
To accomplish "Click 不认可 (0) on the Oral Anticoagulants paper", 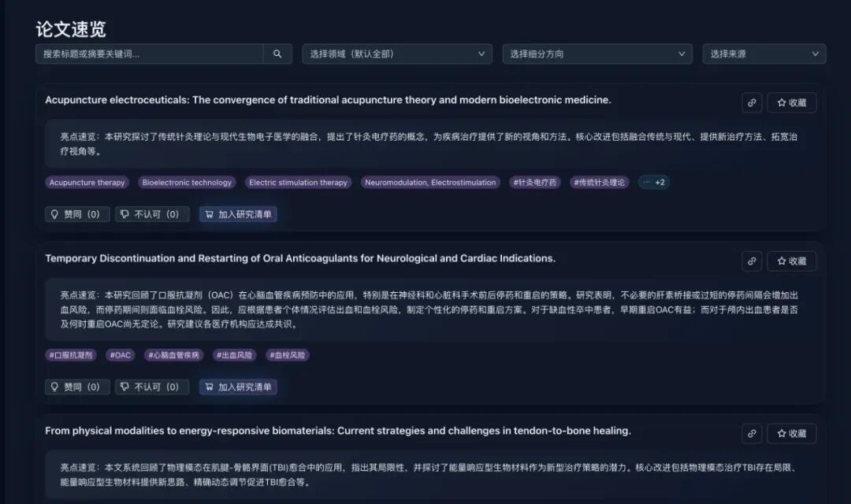I will pyautogui.click(x=152, y=387).
